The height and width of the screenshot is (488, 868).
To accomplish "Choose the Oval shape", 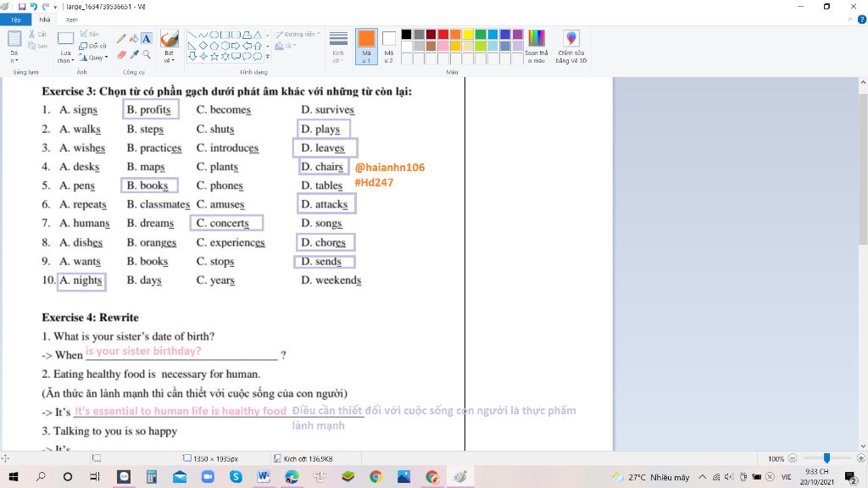I will point(214,35).
